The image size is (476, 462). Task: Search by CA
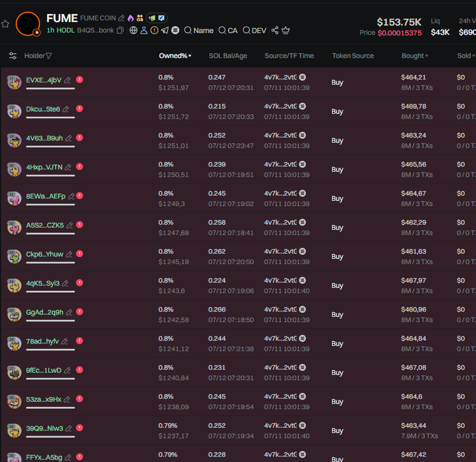pyautogui.click(x=228, y=31)
